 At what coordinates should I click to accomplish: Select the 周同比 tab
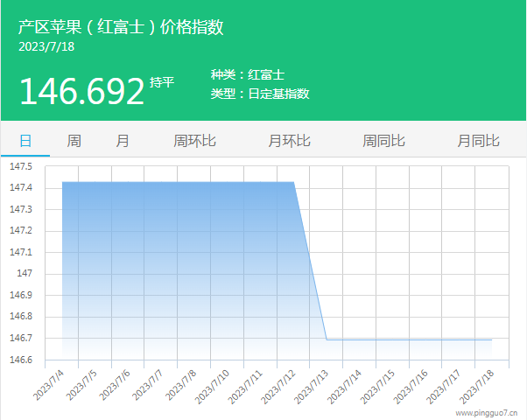point(383,140)
